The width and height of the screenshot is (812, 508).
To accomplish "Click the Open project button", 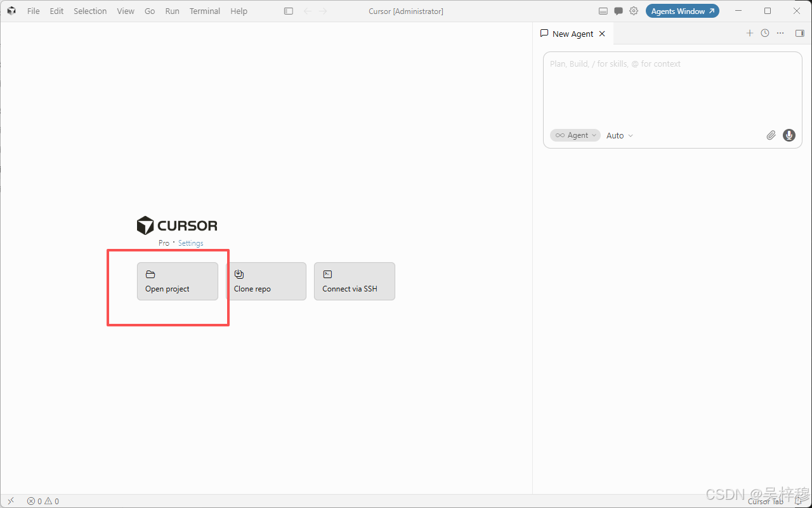I will coord(178,281).
